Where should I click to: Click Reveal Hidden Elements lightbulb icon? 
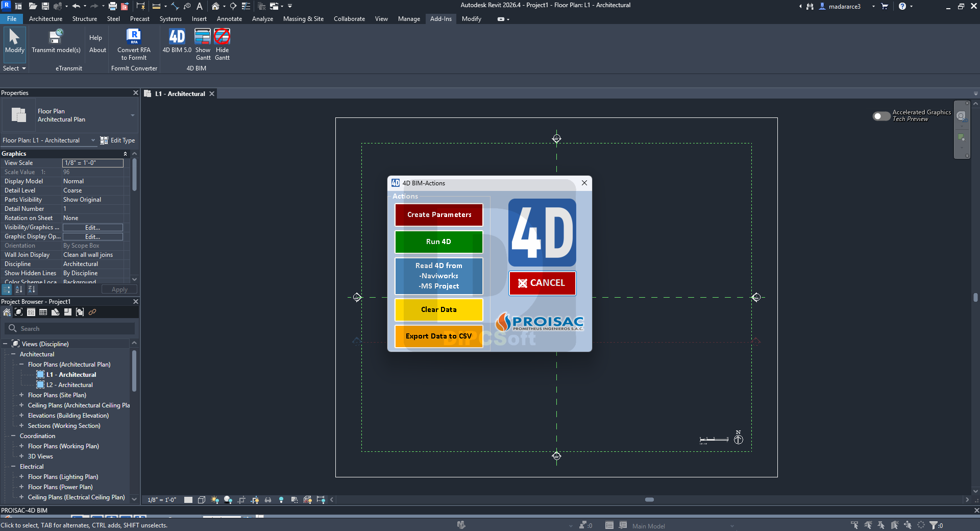pos(281,500)
